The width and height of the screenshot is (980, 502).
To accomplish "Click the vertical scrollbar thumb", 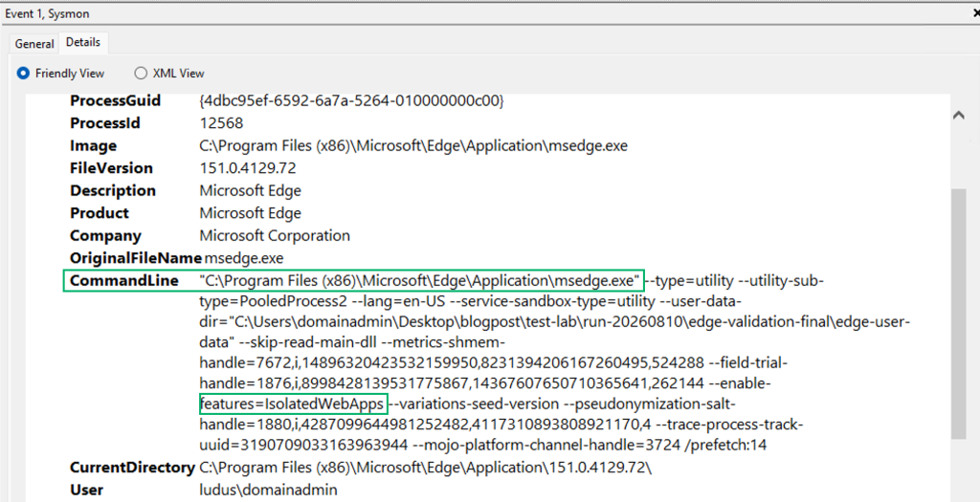I will point(958,312).
